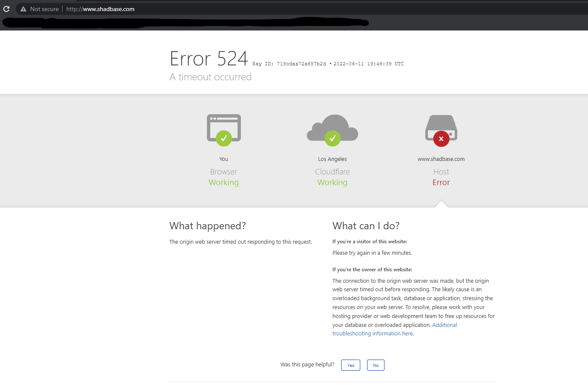Select the timestamp 2022-06-11 19:46:39 UTC
Screen dimensions: 588x391
tap(369, 64)
